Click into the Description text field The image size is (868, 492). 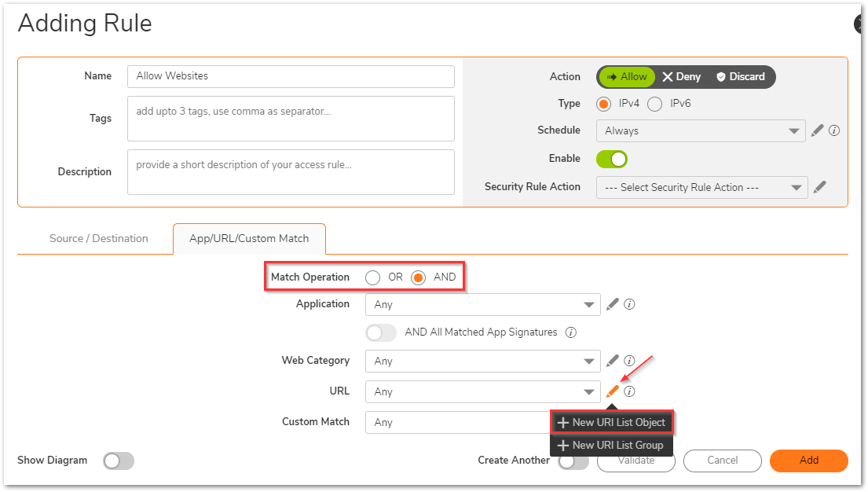(x=291, y=171)
